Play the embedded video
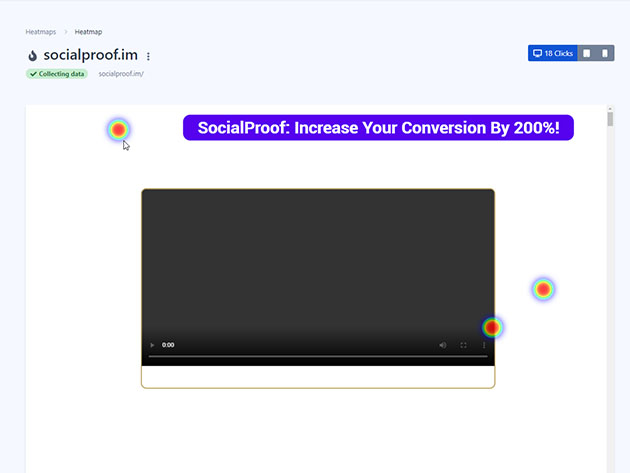630x473 pixels. click(152, 345)
